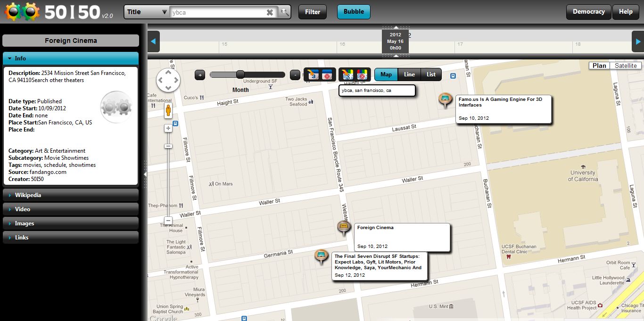The image size is (644, 321).
Task: Switch to Line view
Action: (409, 74)
